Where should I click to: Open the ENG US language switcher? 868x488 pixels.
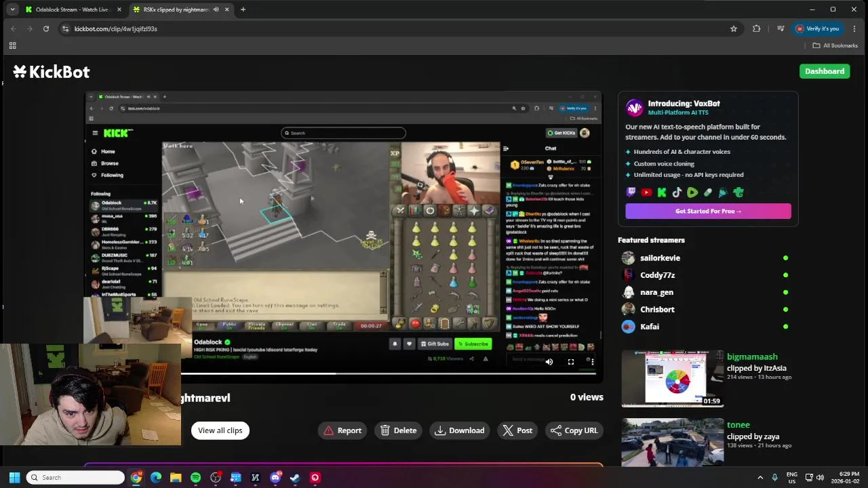(791, 478)
